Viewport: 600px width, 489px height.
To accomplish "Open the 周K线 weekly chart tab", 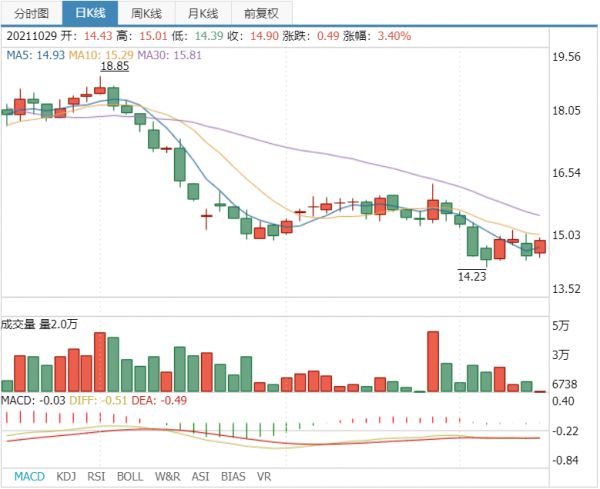I will click(x=147, y=13).
